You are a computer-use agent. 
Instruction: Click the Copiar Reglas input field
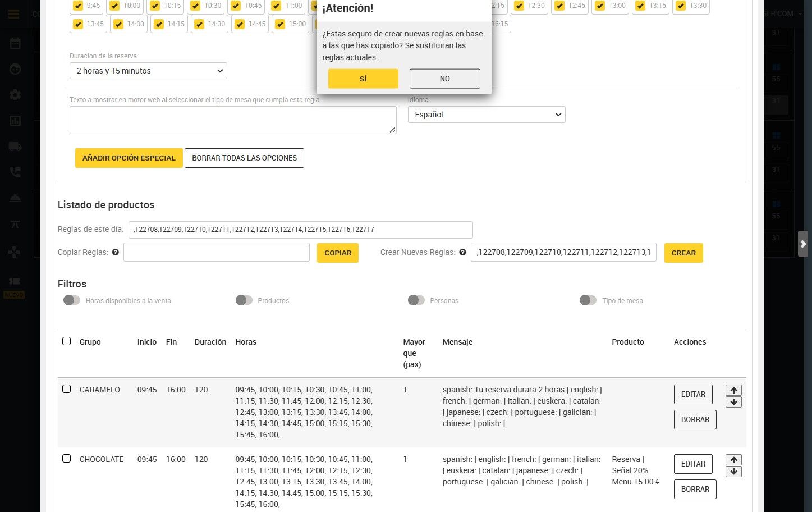coord(217,252)
